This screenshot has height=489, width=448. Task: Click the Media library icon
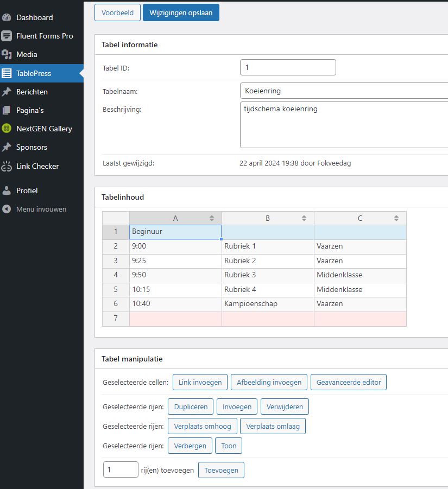click(x=6, y=54)
